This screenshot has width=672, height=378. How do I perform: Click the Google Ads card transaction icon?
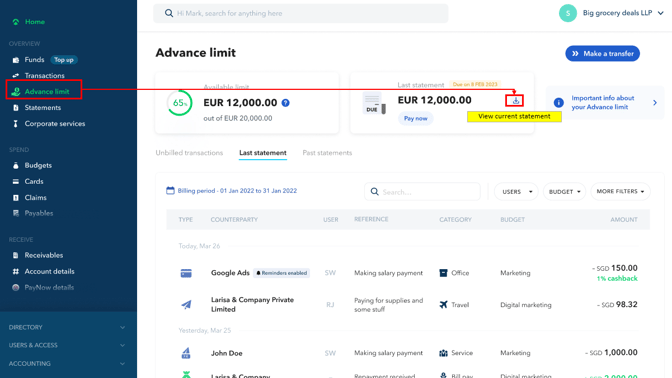[186, 273]
